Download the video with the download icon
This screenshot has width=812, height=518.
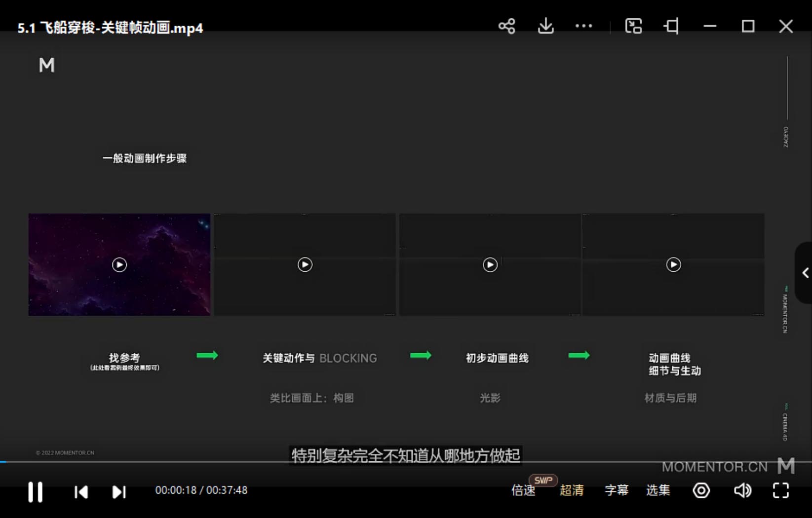[545, 26]
